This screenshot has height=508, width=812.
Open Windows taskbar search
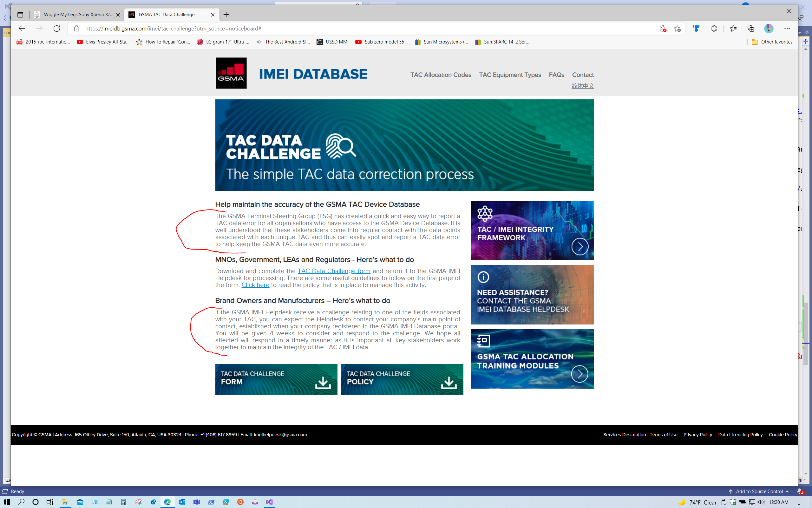pos(21,502)
